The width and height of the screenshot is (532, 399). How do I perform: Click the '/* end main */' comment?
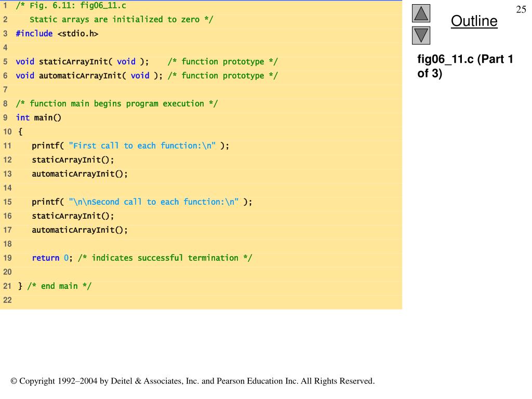point(59,286)
